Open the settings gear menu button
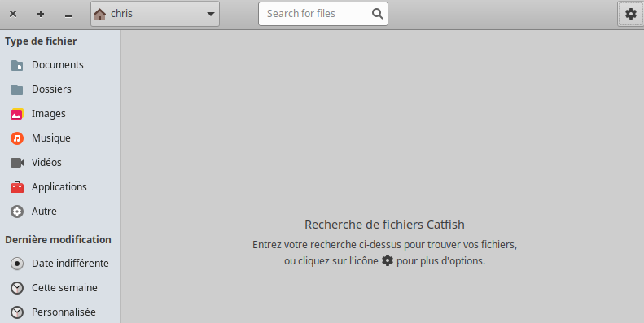The height and width of the screenshot is (323, 644). click(x=630, y=14)
